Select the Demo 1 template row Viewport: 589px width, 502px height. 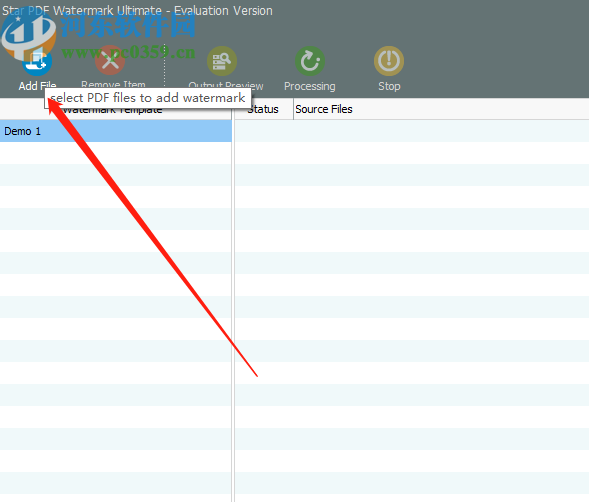pos(116,131)
